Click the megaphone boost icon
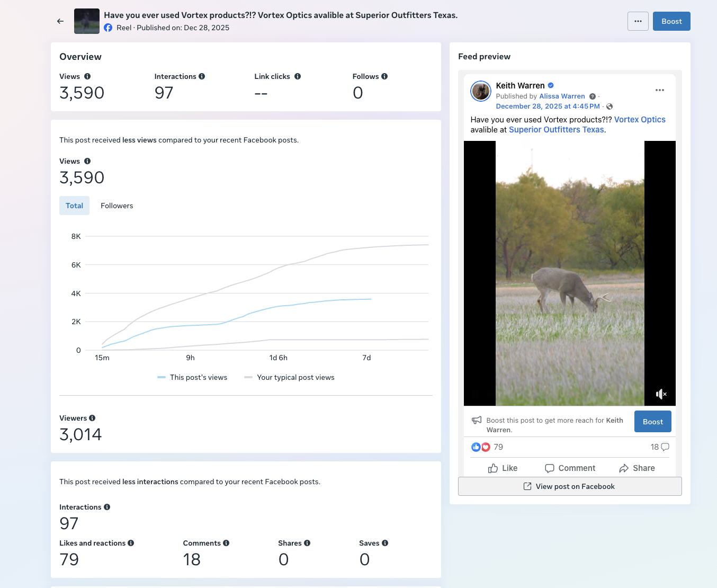717x588 pixels. tap(477, 420)
